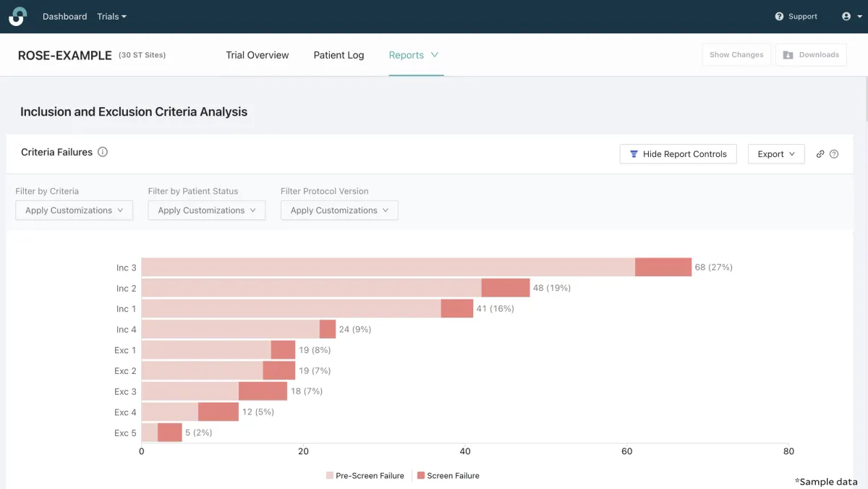Switch to the Patient Log tab
Viewport: 868px width, 489px height.
point(339,55)
